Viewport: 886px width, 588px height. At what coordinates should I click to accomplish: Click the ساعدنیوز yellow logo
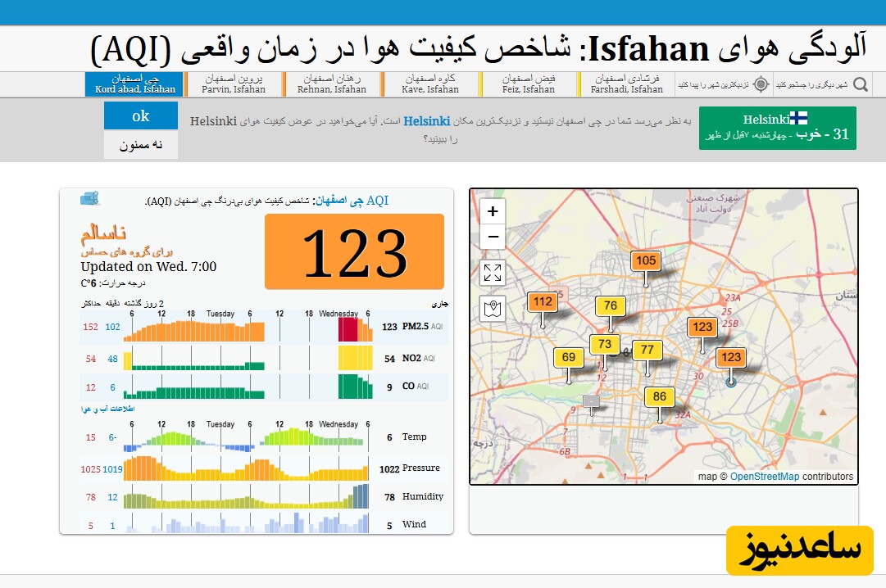click(x=800, y=550)
